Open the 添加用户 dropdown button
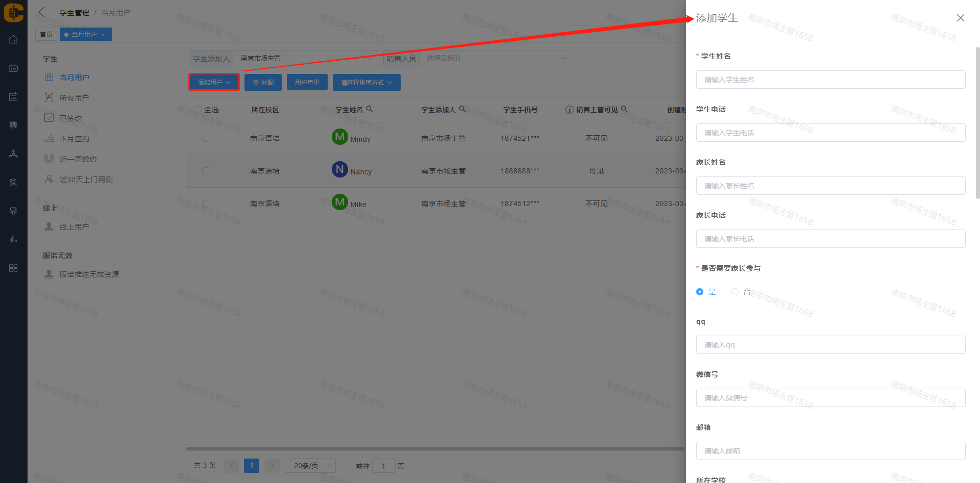This screenshot has width=980, height=483. 214,82
